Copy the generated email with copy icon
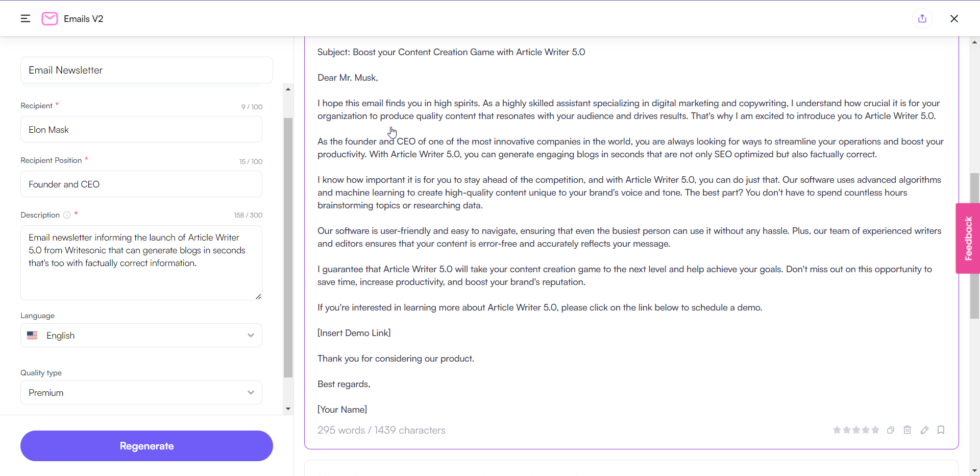 point(890,430)
